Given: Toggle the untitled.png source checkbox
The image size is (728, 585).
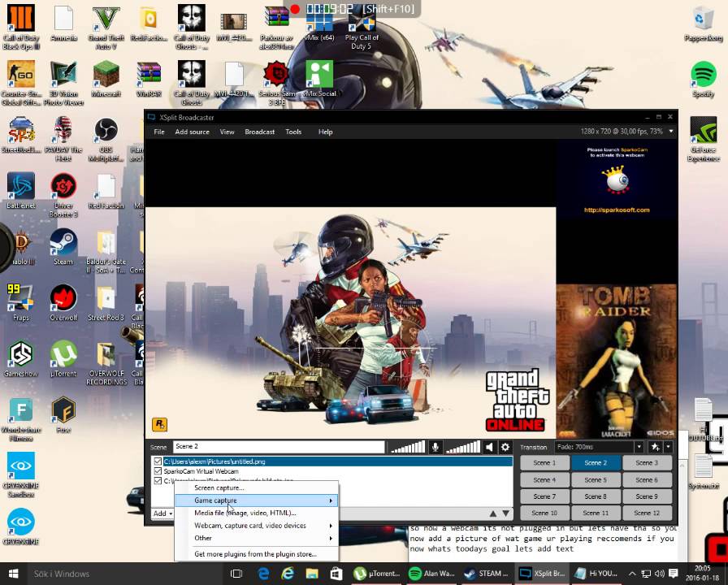Looking at the screenshot, I should (x=158, y=461).
